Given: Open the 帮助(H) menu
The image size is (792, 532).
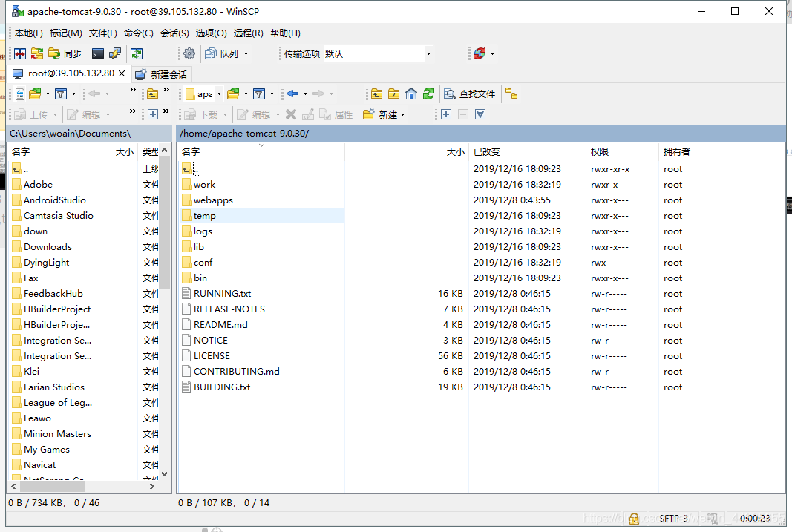Looking at the screenshot, I should click(x=285, y=33).
